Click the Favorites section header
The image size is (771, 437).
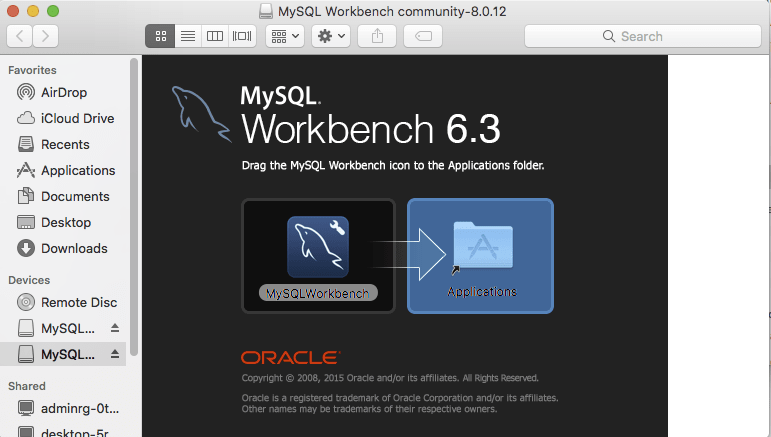pyautogui.click(x=32, y=70)
